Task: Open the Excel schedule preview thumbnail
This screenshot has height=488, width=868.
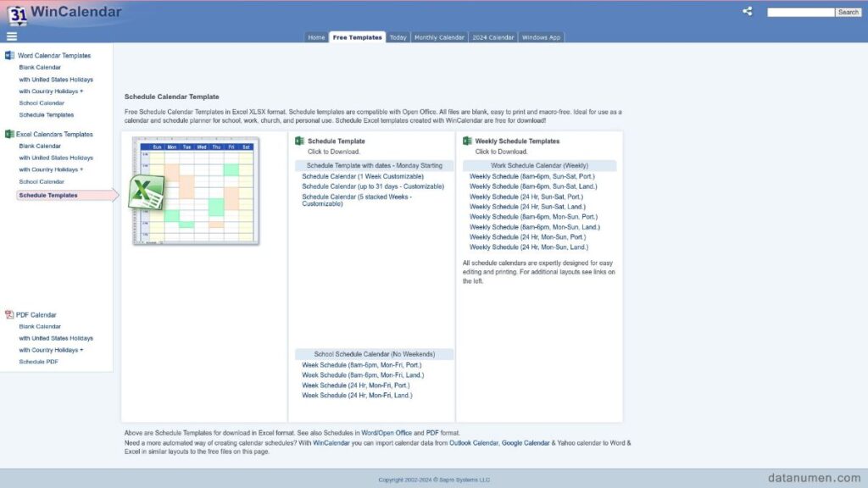Action: 195,191
